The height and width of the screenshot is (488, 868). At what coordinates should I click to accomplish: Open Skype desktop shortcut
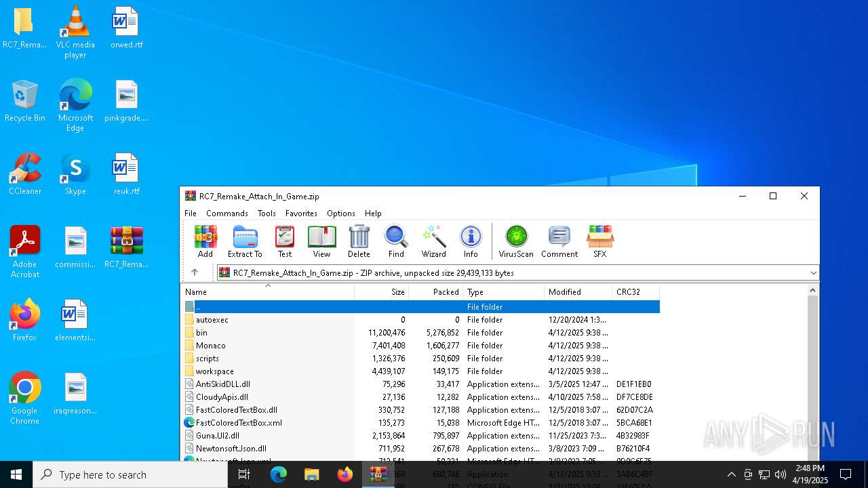click(x=75, y=175)
